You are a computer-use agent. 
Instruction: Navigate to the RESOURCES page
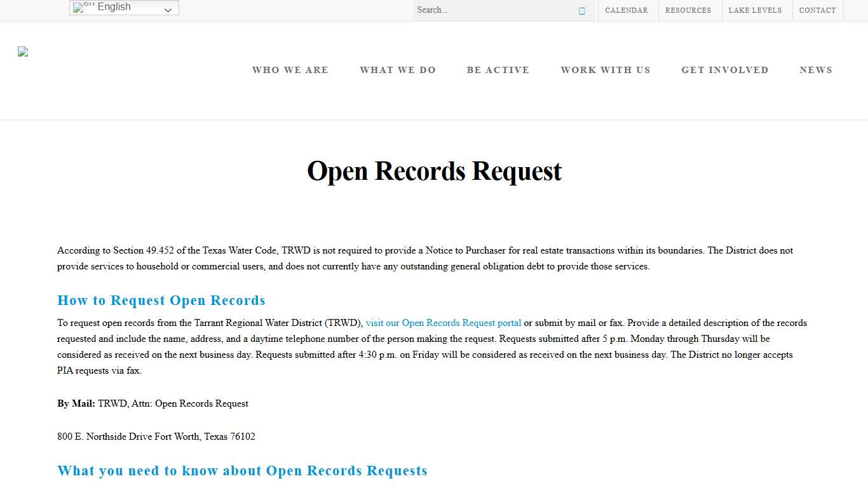click(688, 10)
